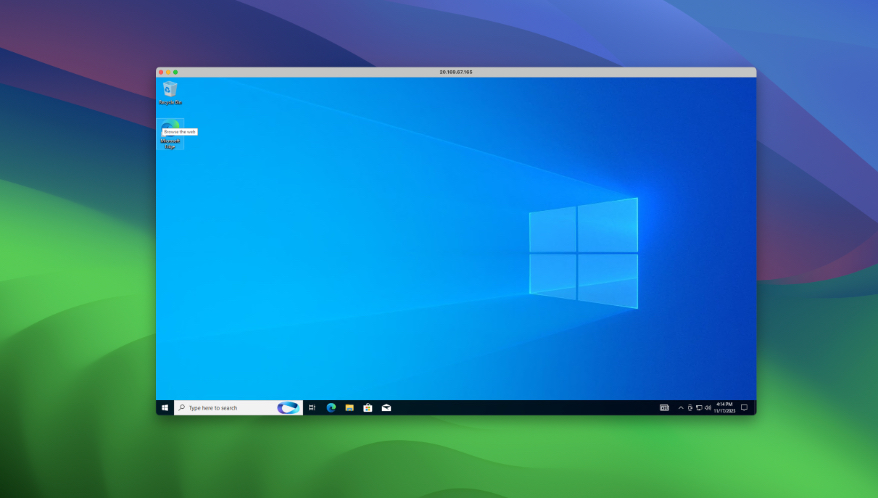Open the Mail app in taskbar
The width and height of the screenshot is (878, 498).
coord(386,408)
